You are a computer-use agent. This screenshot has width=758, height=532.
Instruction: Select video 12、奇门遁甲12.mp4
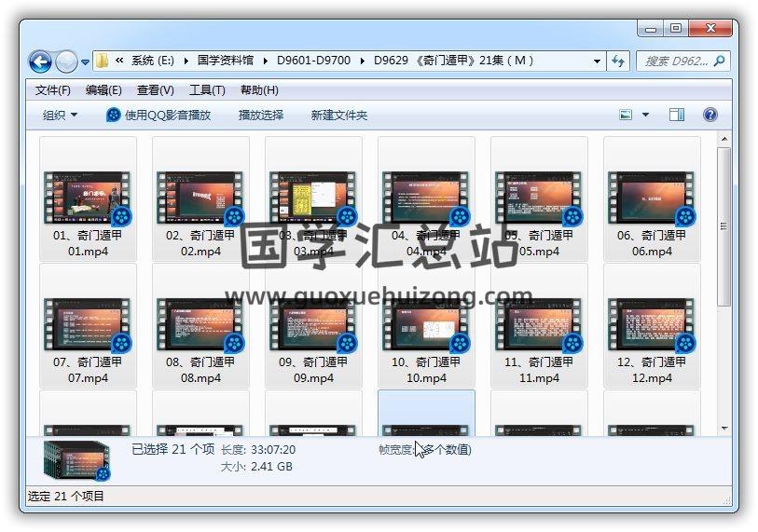[x=652, y=326]
